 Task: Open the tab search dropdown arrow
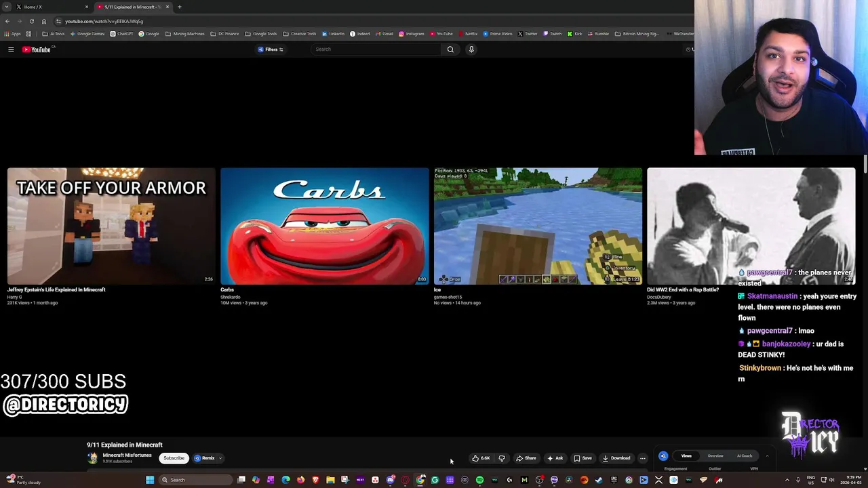pos(5,7)
